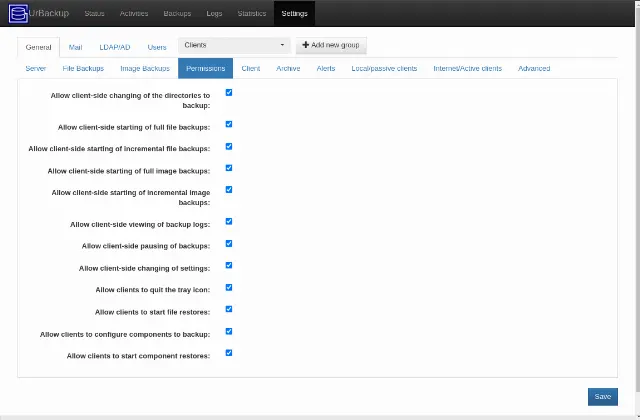This screenshot has width=640, height=420.
Task: Expand the Clients dropdown
Action: [x=234, y=45]
